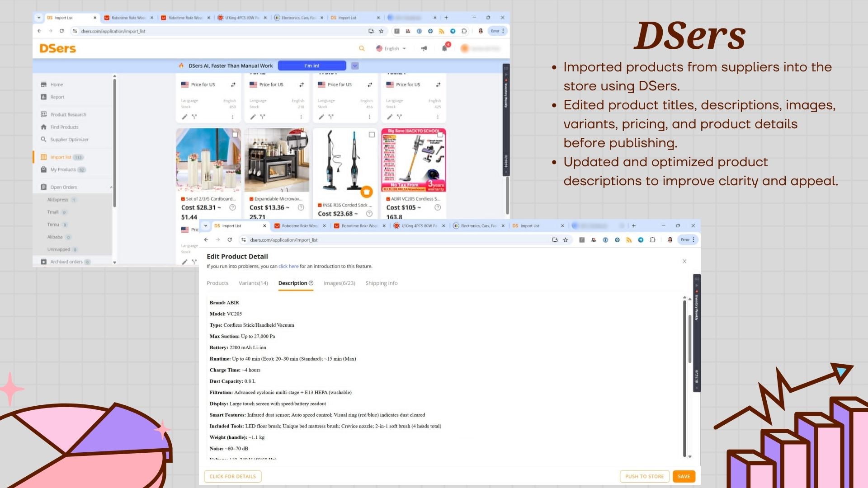Switch to the Products tab
Image resolution: width=868 pixels, height=488 pixels.
tap(217, 283)
